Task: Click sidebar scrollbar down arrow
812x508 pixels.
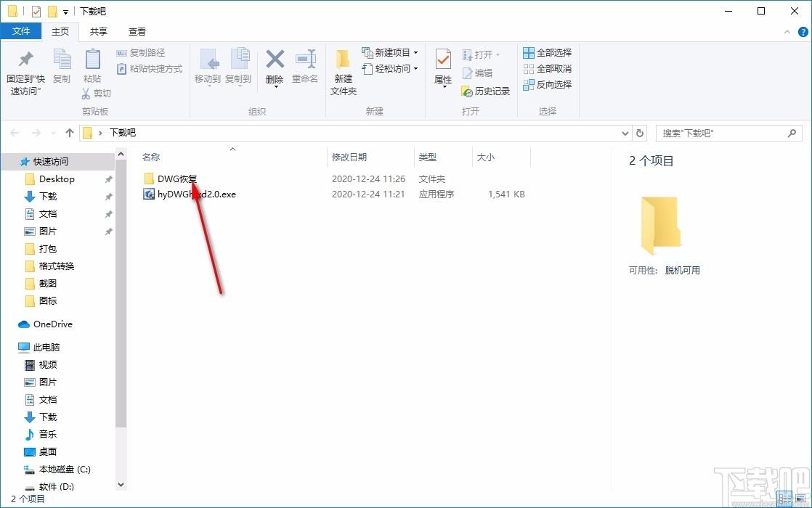Action: pyautogui.click(x=121, y=485)
